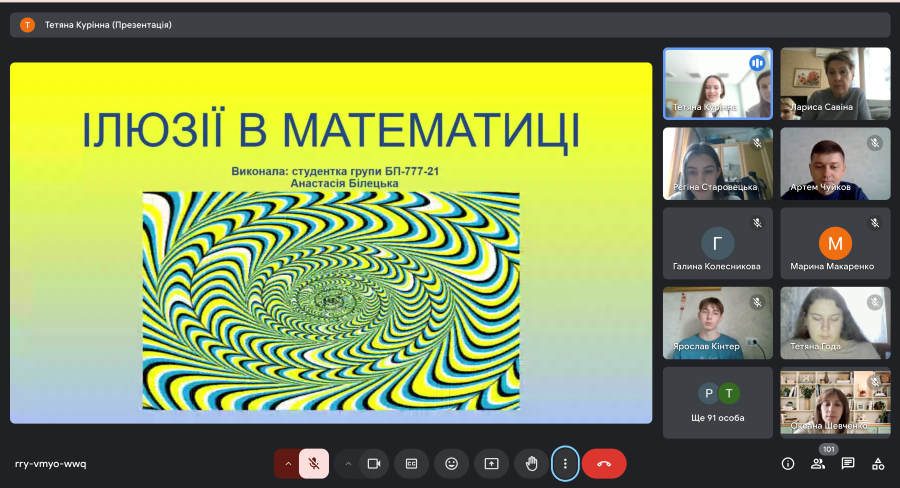The width and height of the screenshot is (900, 488).
Task: Raise your hand
Action: pos(532,463)
